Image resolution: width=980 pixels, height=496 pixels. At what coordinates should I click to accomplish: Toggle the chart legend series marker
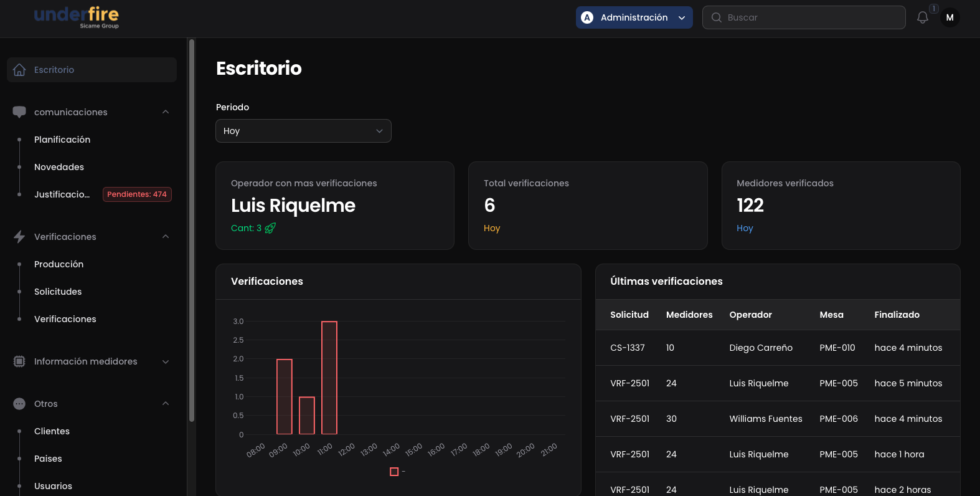pos(394,472)
